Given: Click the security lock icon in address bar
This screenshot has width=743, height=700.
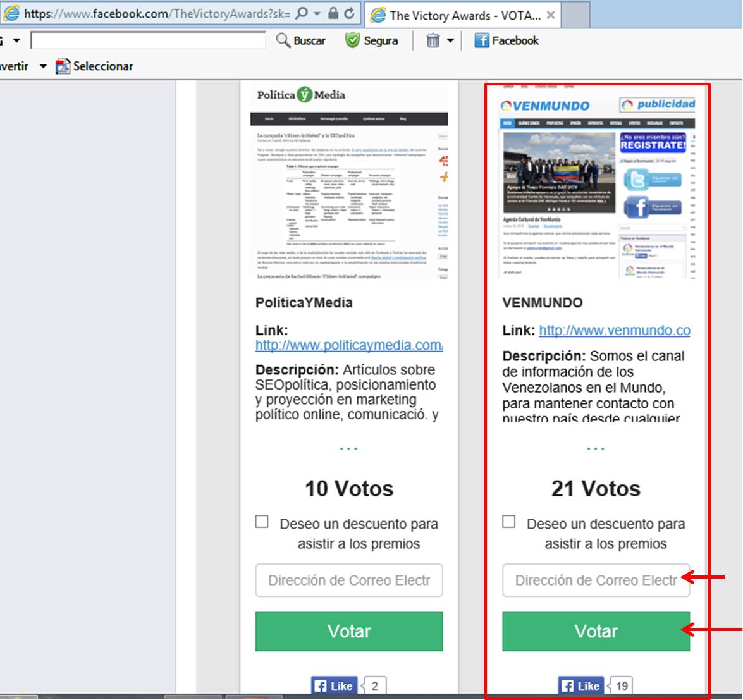Looking at the screenshot, I should (x=333, y=14).
